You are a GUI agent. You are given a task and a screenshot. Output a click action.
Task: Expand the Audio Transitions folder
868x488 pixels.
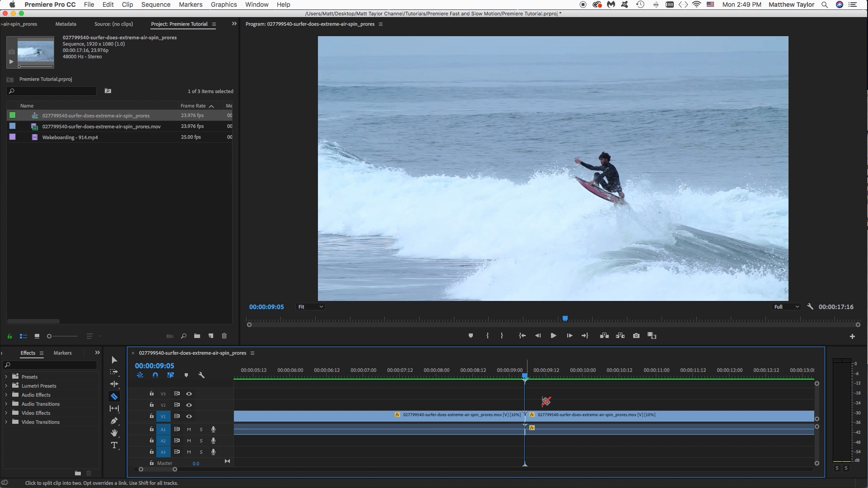click(6, 404)
